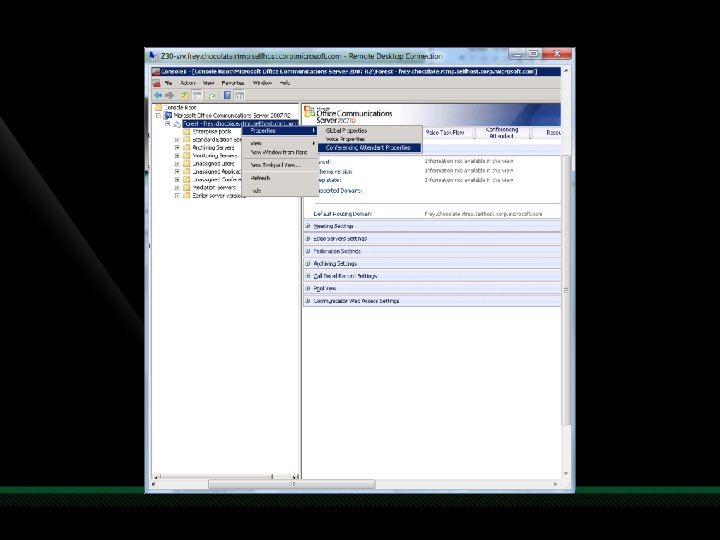Expand the Meeting Settings section
The image size is (720, 540).
pyautogui.click(x=308, y=226)
